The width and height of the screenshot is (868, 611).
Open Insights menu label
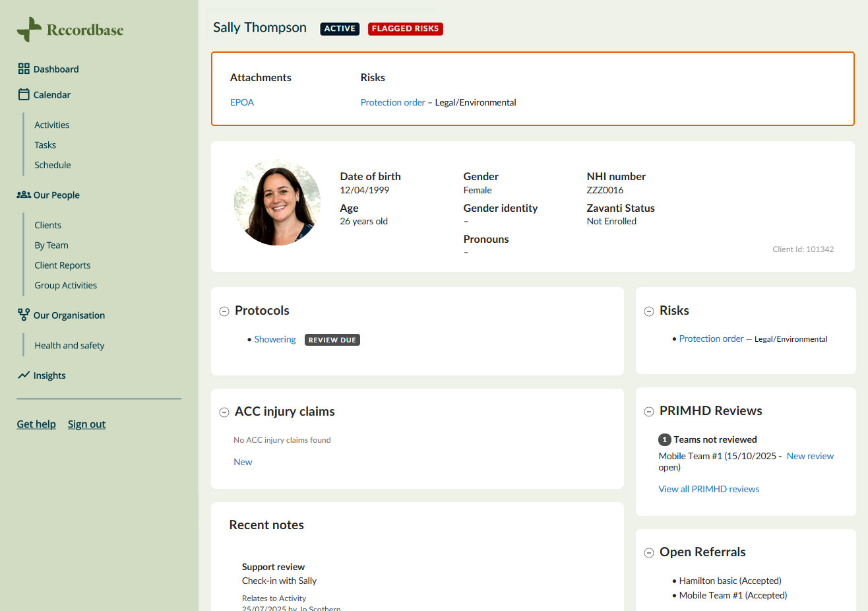coord(49,375)
